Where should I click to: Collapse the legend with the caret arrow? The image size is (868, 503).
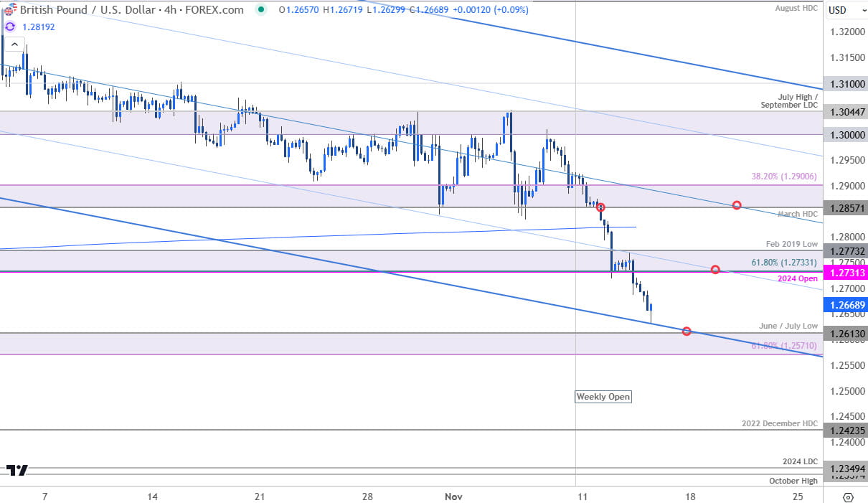pos(14,43)
